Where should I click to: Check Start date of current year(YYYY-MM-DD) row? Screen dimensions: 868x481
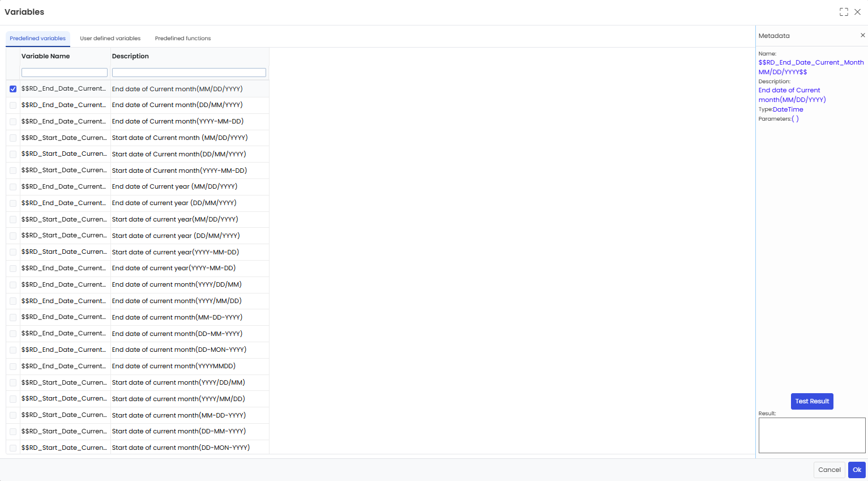tap(13, 252)
